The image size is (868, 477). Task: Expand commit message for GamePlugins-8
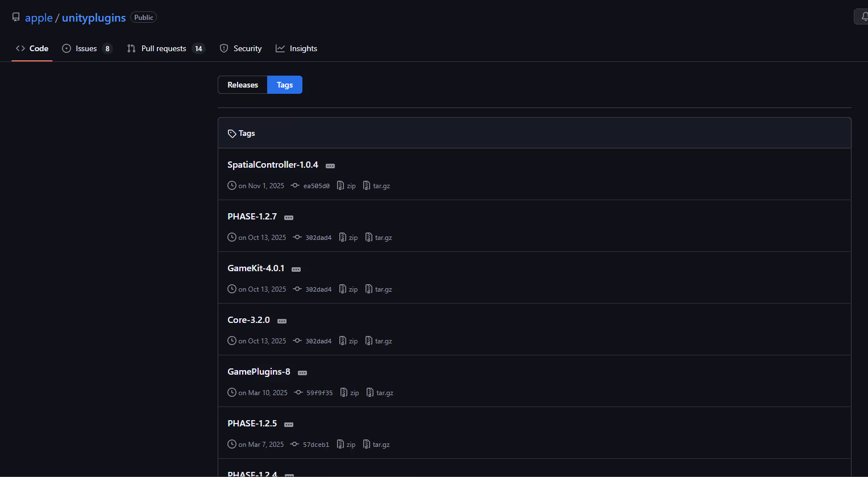302,372
